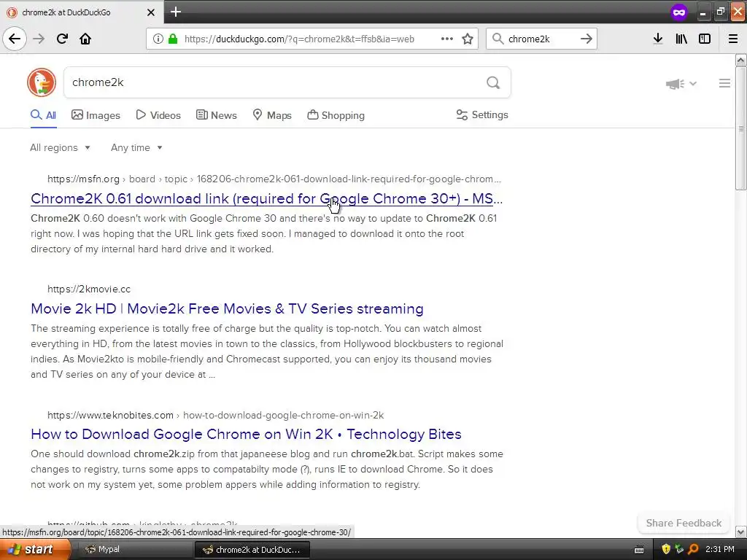Screen dimensions: 747x560
Task: Click the yellow shield tray icon
Action: point(666,550)
